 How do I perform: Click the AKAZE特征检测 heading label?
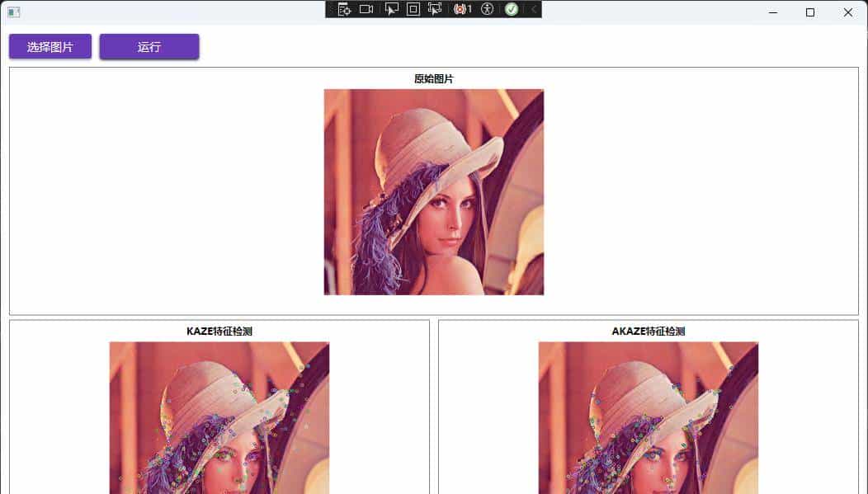coord(648,332)
